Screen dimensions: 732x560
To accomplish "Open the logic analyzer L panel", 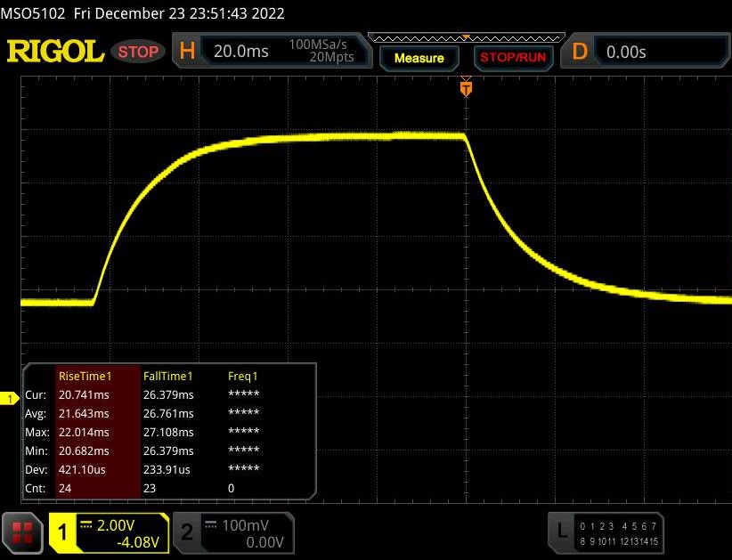I will click(x=562, y=530).
